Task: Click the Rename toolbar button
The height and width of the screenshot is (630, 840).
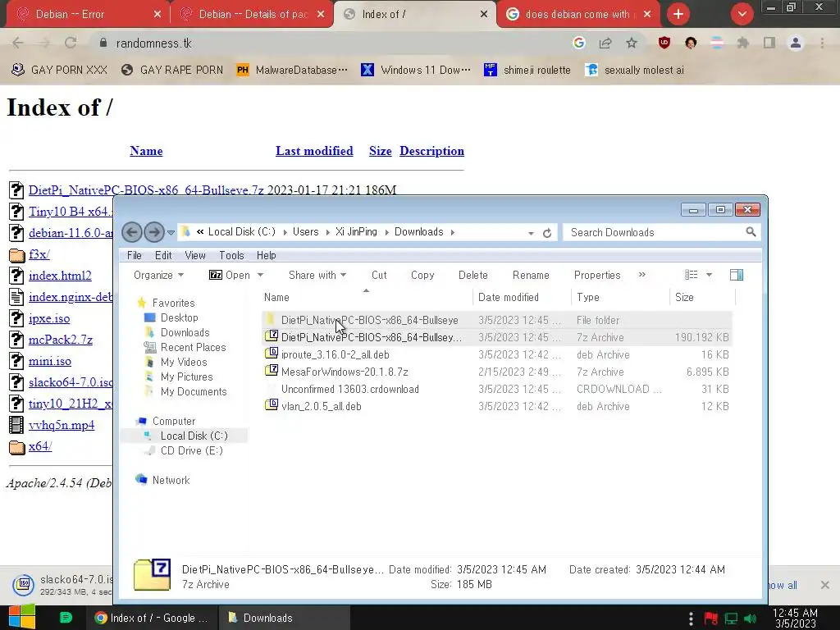Action: coord(531,275)
